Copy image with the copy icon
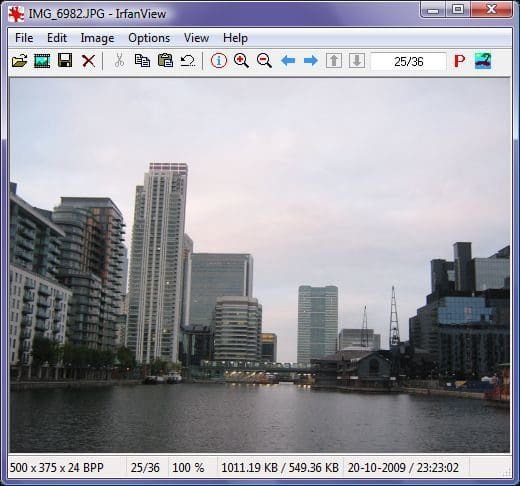The width and height of the screenshot is (520, 486). pyautogui.click(x=142, y=61)
